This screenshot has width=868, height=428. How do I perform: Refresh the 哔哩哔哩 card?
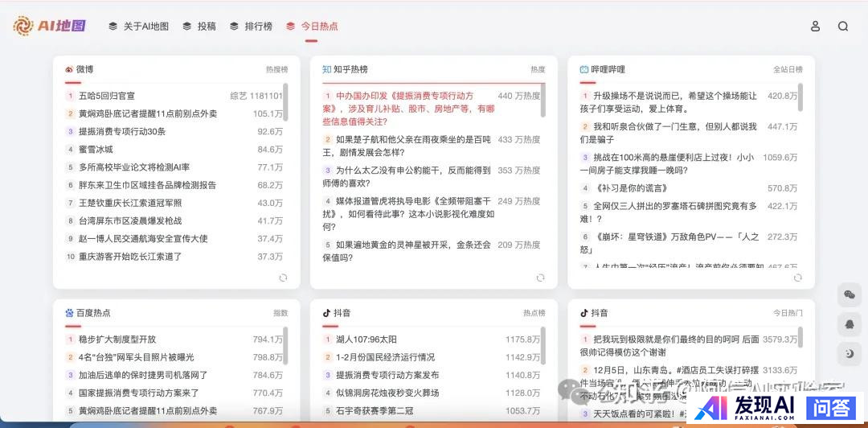(798, 278)
